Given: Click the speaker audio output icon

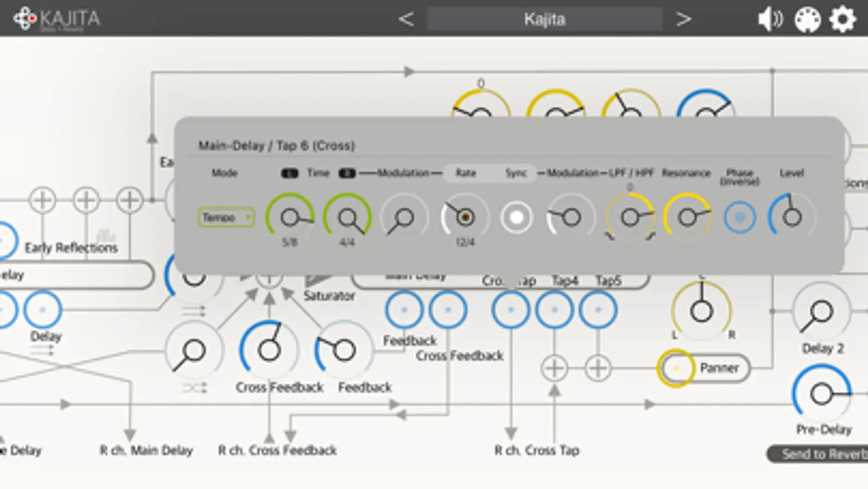Looking at the screenshot, I should (770, 20).
